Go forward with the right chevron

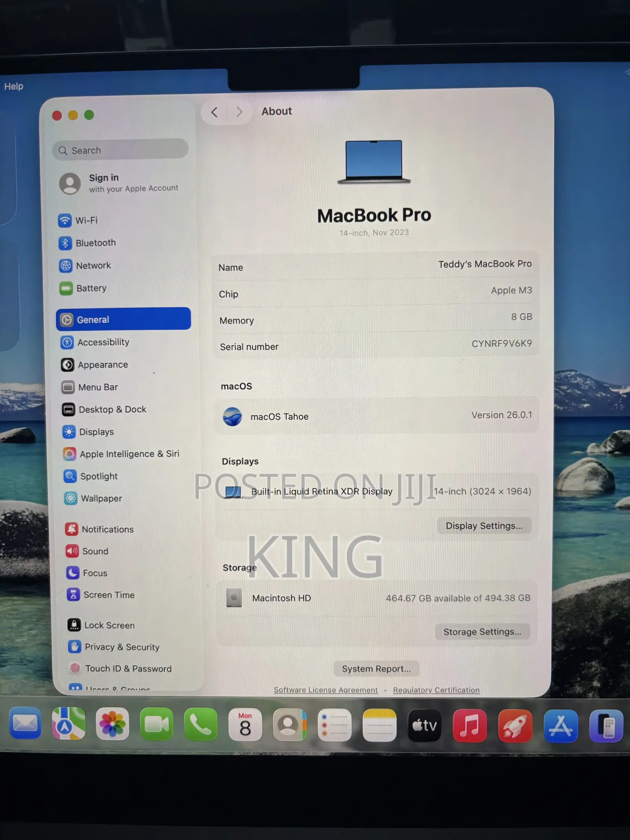point(239,112)
